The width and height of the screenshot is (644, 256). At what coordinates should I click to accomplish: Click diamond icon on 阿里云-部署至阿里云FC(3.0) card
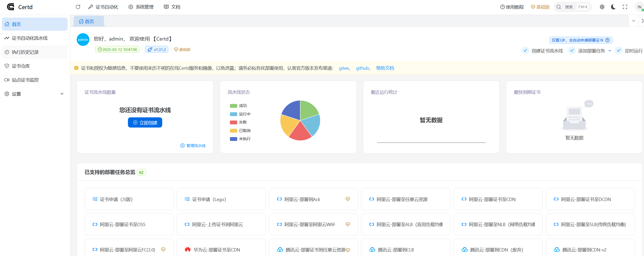coord(163,250)
